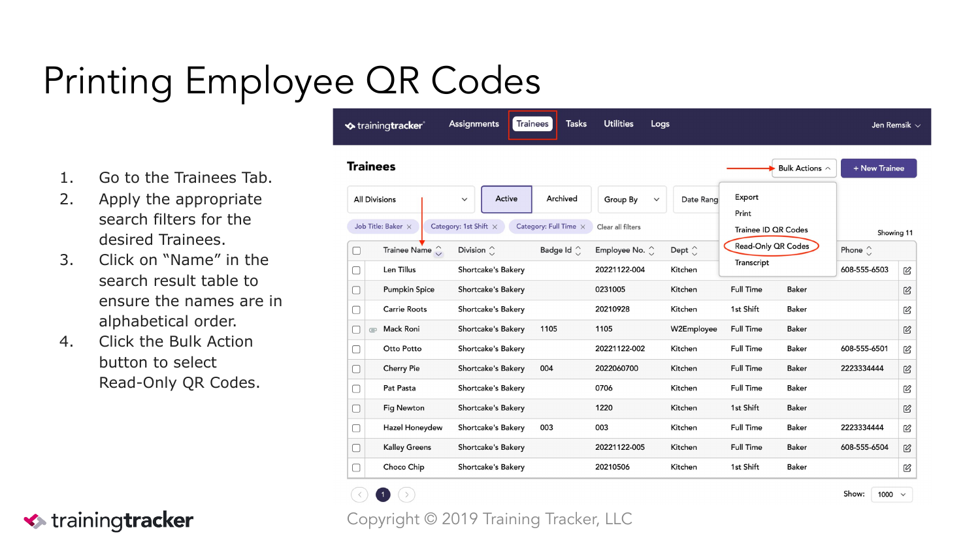
Task: Go to previous page arrow
Action: [359, 495]
